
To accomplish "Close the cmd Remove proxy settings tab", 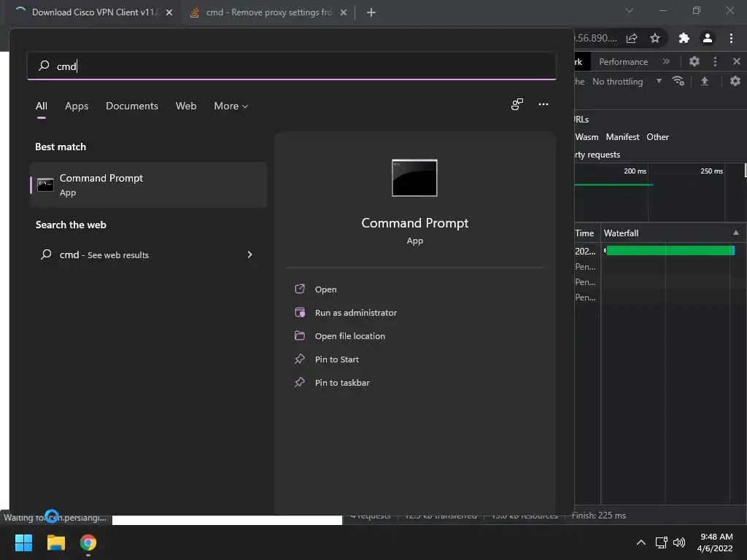I will pos(344,12).
